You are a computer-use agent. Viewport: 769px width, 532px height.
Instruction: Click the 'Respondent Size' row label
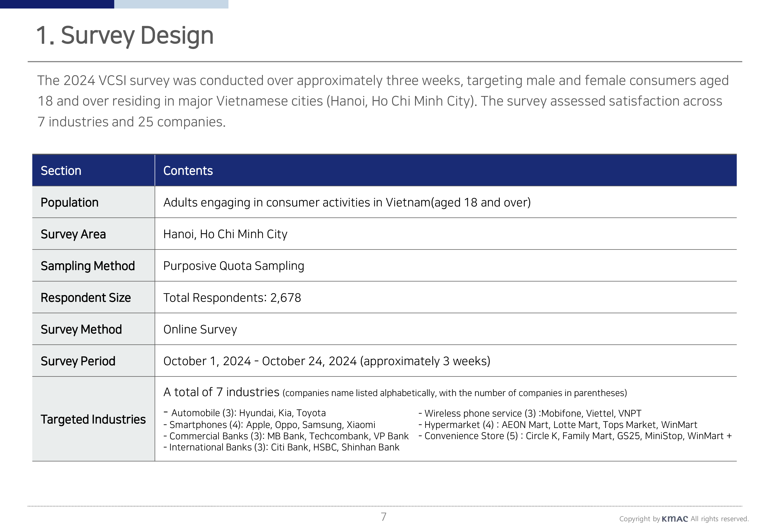click(x=86, y=297)
